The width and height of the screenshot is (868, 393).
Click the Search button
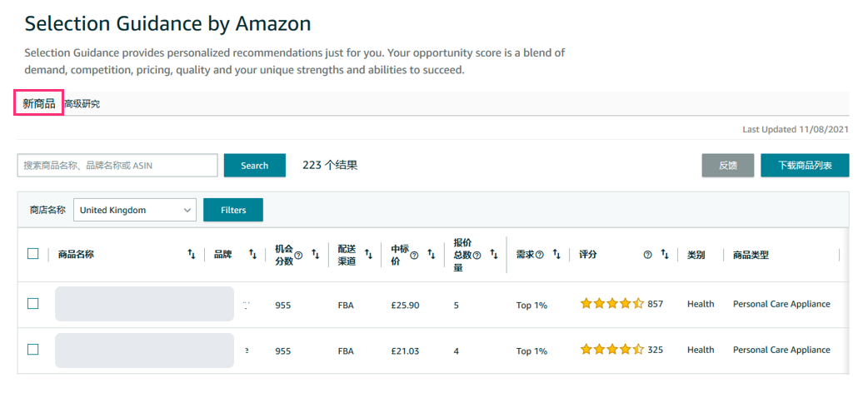(255, 166)
